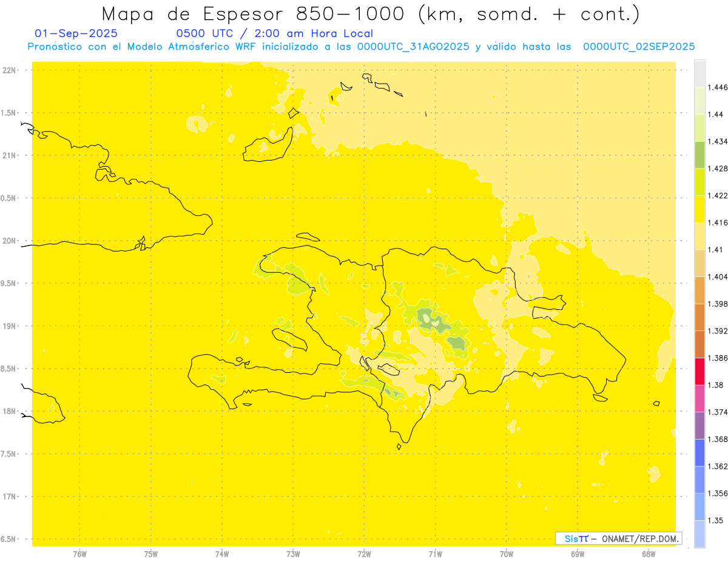
Task: Select the date label "01-Sep-2025"
Action: point(76,34)
